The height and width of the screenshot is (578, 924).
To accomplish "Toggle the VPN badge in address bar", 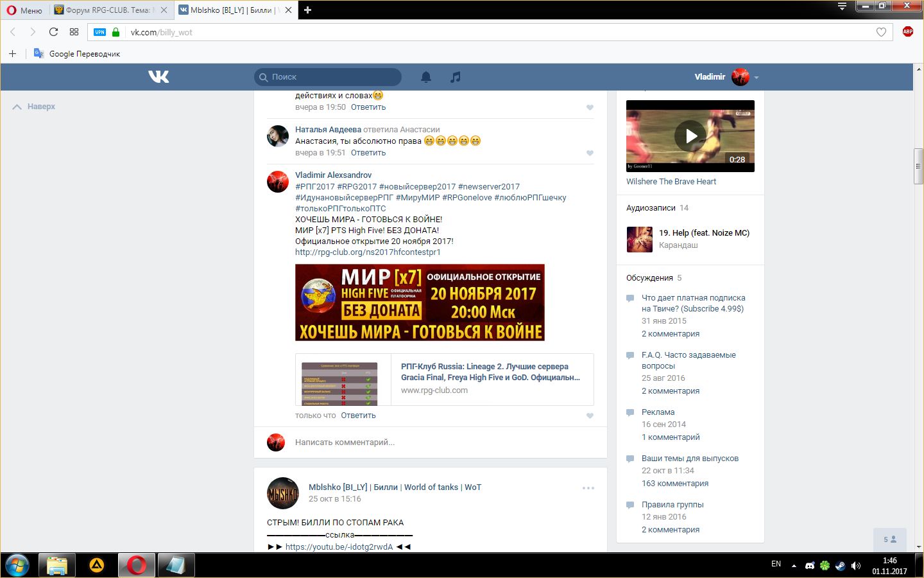I will coord(99,32).
